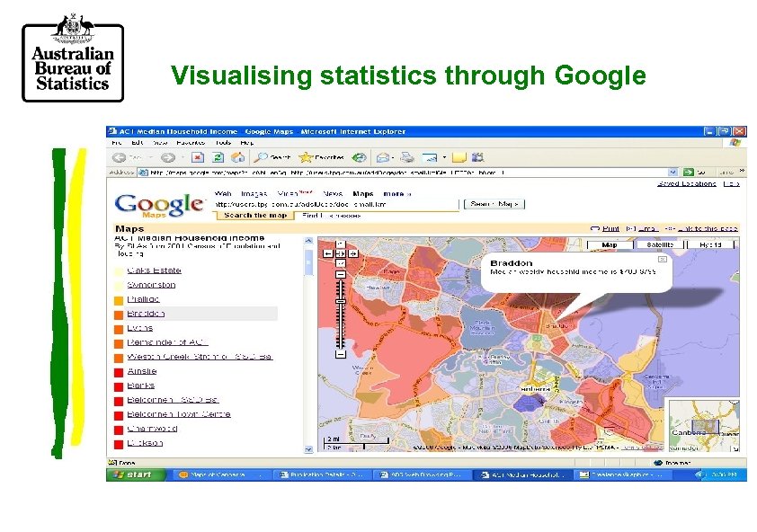757x532 pixels.
Task: Select the 'Find businesses' tab
Action: click(x=331, y=216)
